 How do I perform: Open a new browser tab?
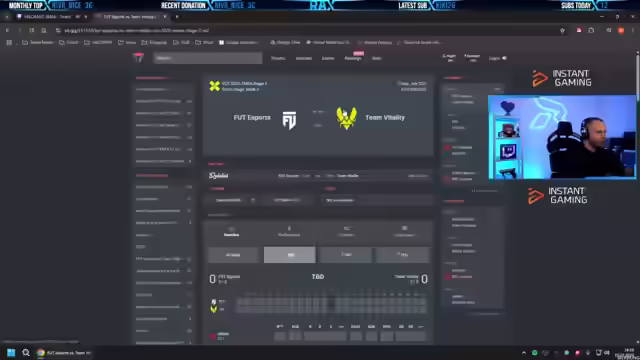tap(177, 17)
